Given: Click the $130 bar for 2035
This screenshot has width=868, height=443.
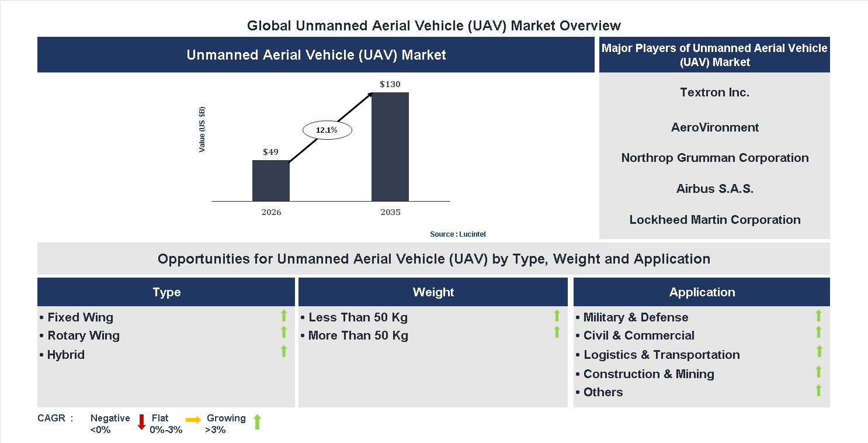Looking at the screenshot, I should 390,146.
